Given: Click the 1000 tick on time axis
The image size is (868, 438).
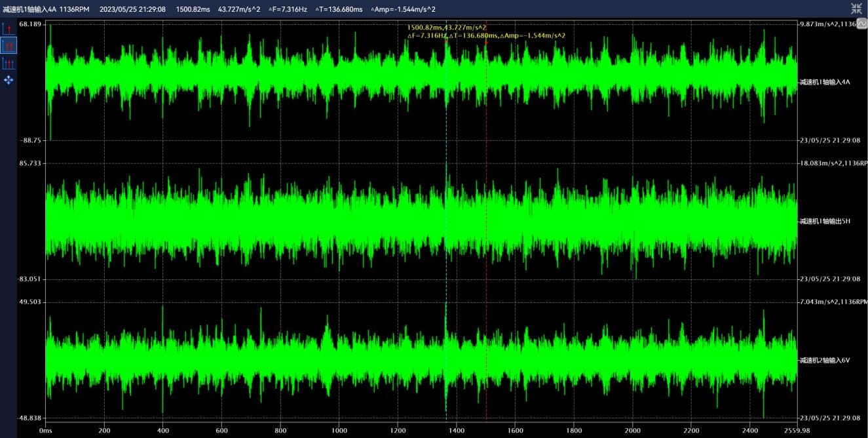Looking at the screenshot, I should pyautogui.click(x=339, y=431).
